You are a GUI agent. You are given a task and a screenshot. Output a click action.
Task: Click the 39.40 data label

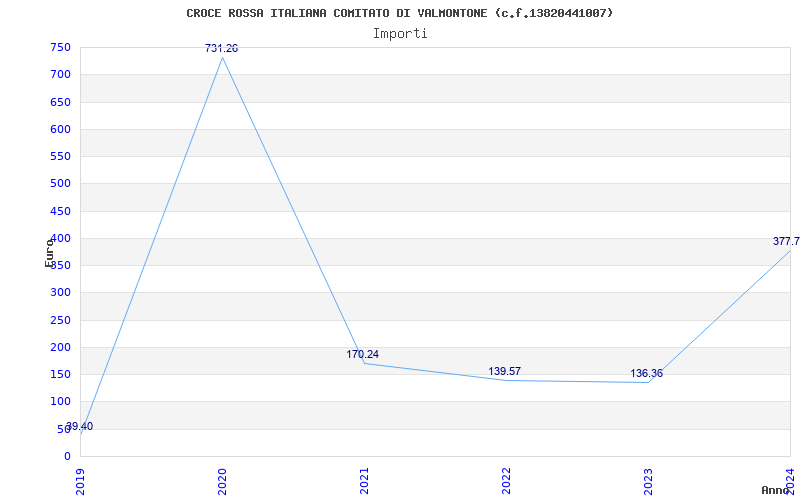pyautogui.click(x=80, y=427)
